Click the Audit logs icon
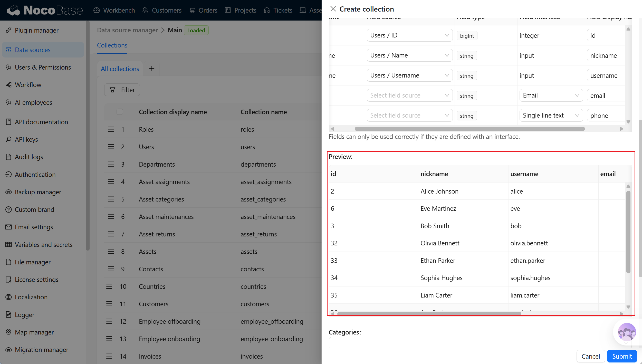Screen dimensions: 642x364 click(x=8, y=157)
